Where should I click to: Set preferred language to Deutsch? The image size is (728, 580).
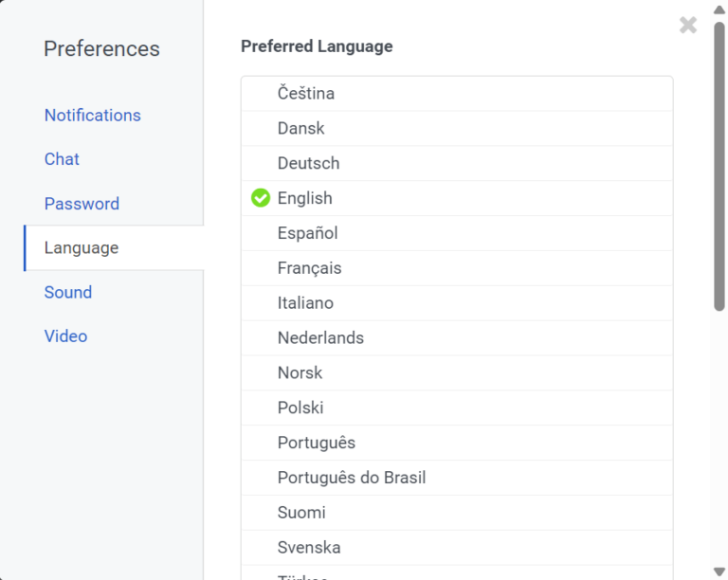point(308,163)
